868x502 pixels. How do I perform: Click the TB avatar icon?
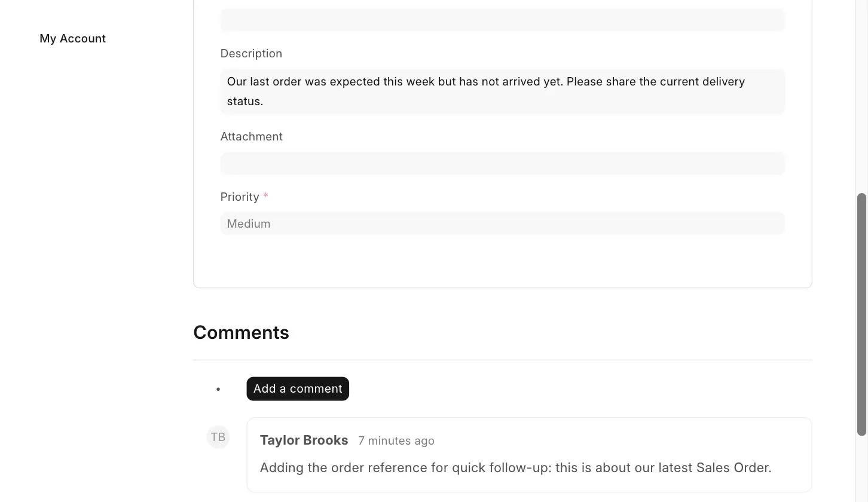pos(218,437)
